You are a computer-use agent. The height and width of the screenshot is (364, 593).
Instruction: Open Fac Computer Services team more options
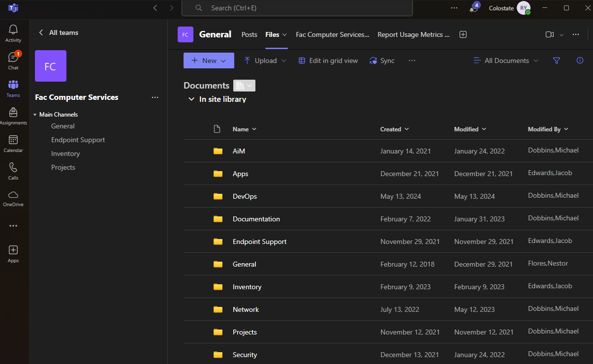pyautogui.click(x=155, y=97)
